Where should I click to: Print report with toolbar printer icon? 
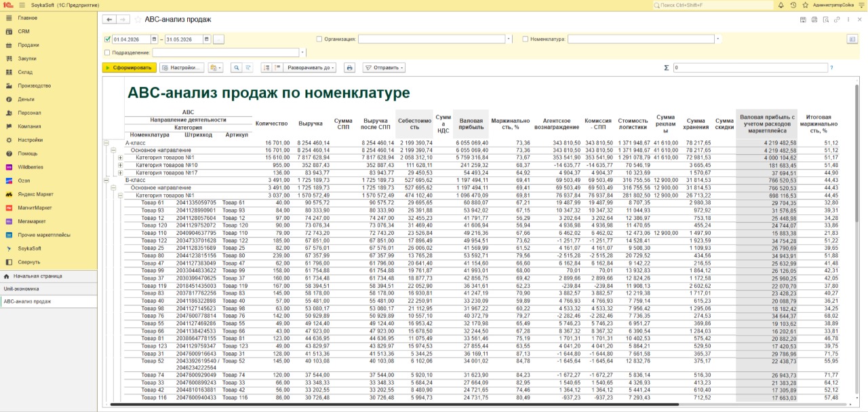point(349,68)
